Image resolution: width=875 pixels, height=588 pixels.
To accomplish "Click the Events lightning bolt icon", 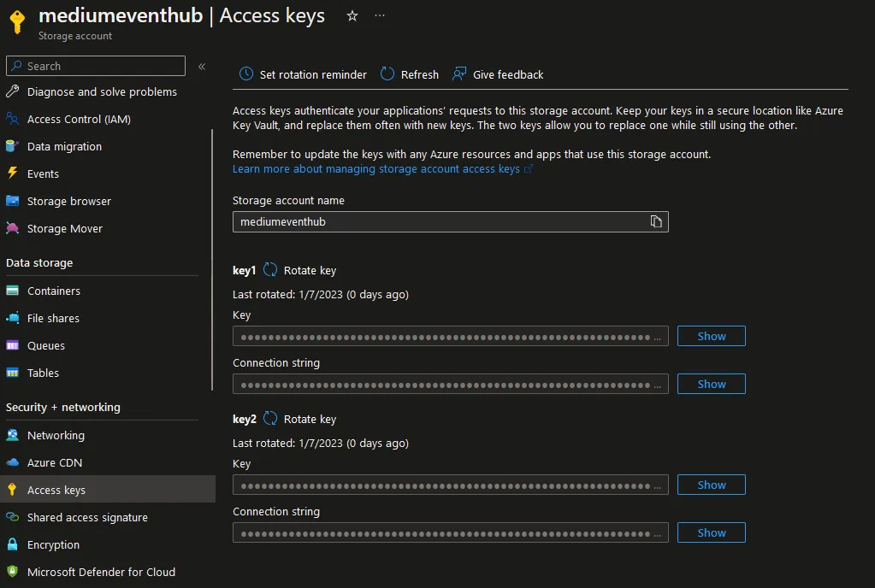I will [x=12, y=173].
